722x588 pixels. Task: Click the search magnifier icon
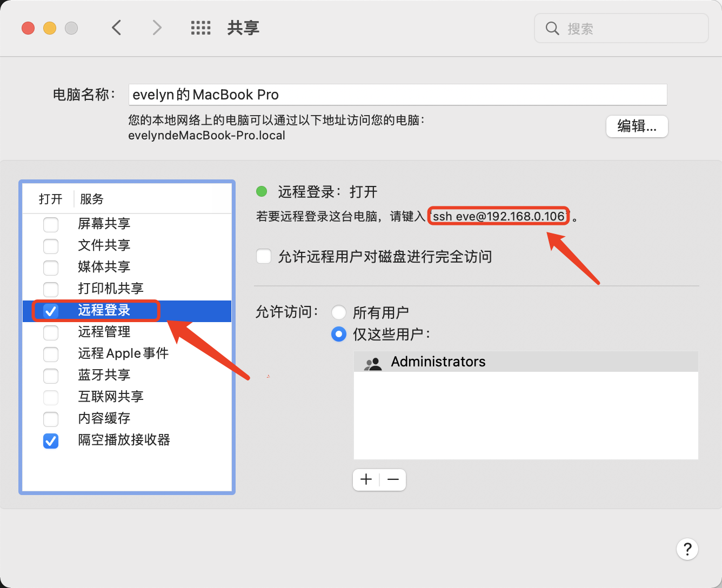[x=552, y=28]
